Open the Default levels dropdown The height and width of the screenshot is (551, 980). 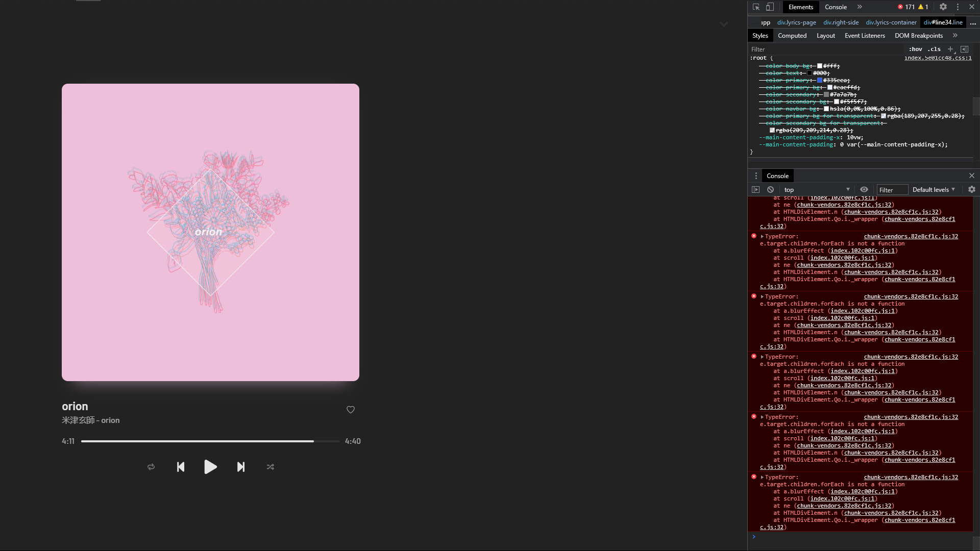tap(934, 190)
